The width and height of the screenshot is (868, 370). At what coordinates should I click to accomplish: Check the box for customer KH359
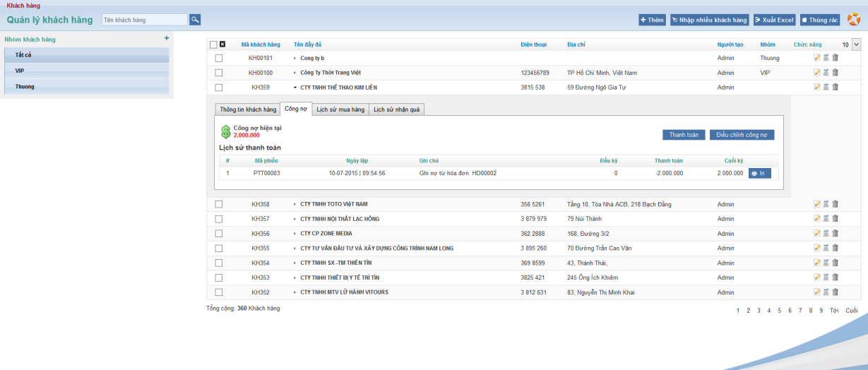[x=219, y=88]
